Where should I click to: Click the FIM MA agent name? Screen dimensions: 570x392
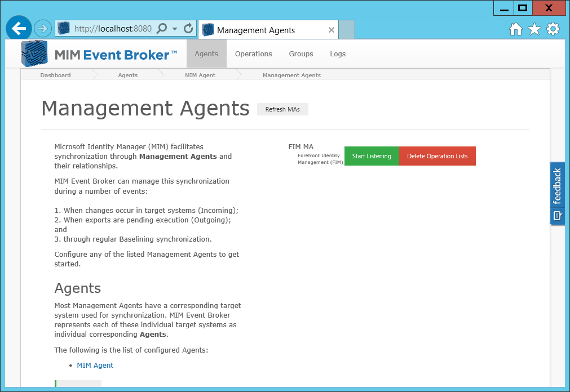301,147
